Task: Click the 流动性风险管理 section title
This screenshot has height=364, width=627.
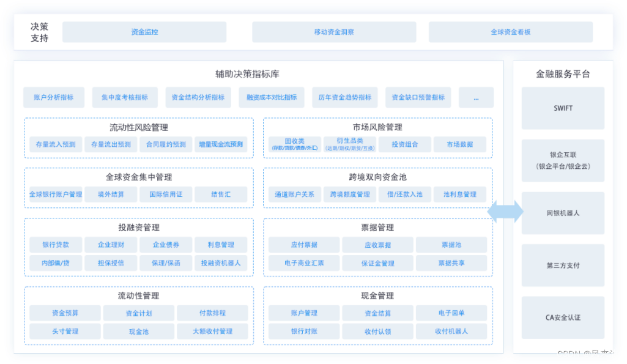Action: 139,128
